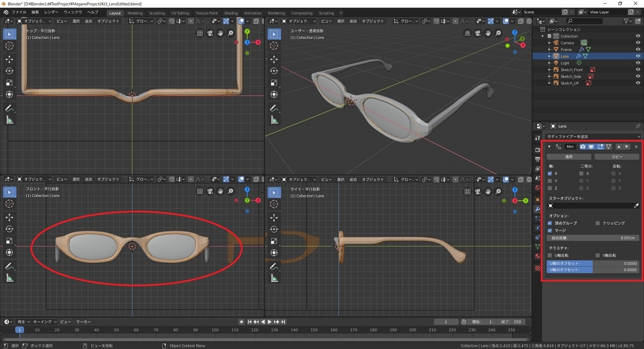
Task: Open the Render properties tab
Action: click(538, 150)
